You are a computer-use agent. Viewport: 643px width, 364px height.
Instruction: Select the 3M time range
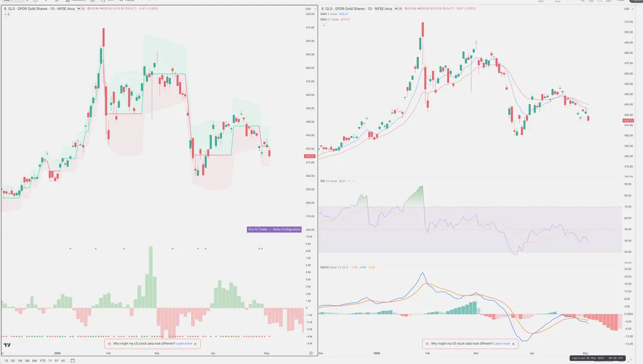coord(27,361)
